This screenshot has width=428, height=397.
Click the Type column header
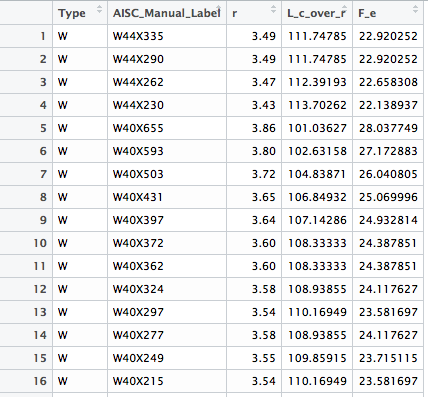80,13
